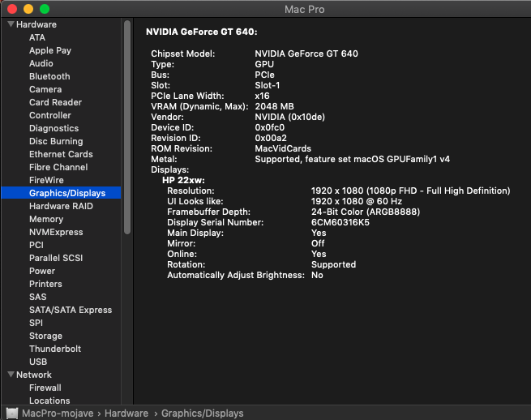Click ROM Revision value MacVidCards

pos(283,148)
